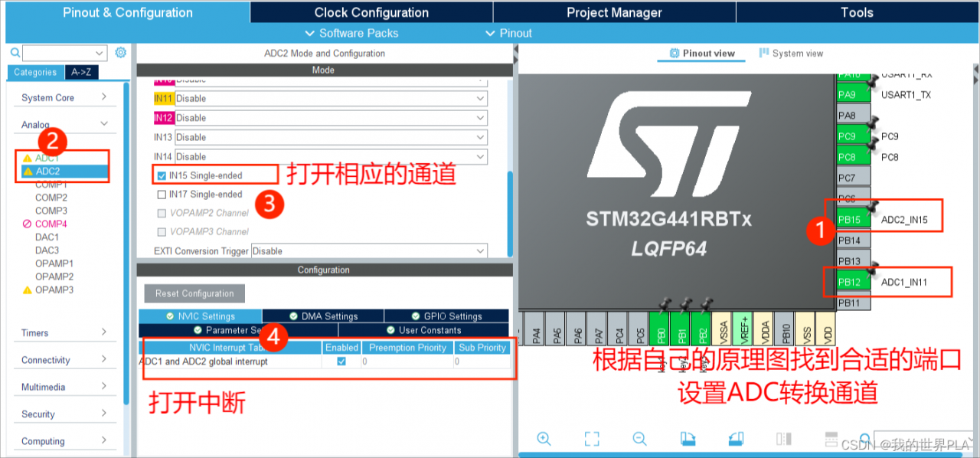Switch to System view
Screen dimensions: 980x458
coord(791,54)
